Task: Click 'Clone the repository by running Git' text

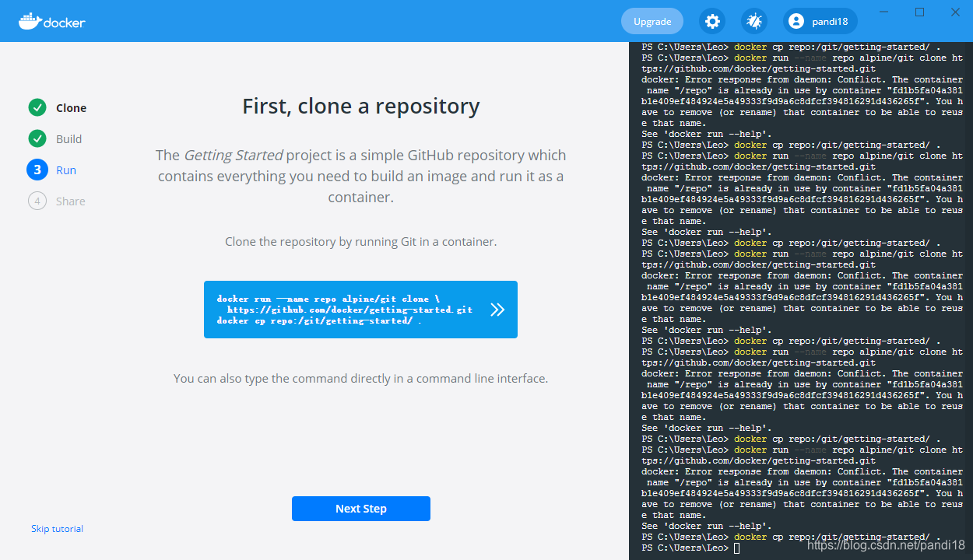Action: click(361, 242)
